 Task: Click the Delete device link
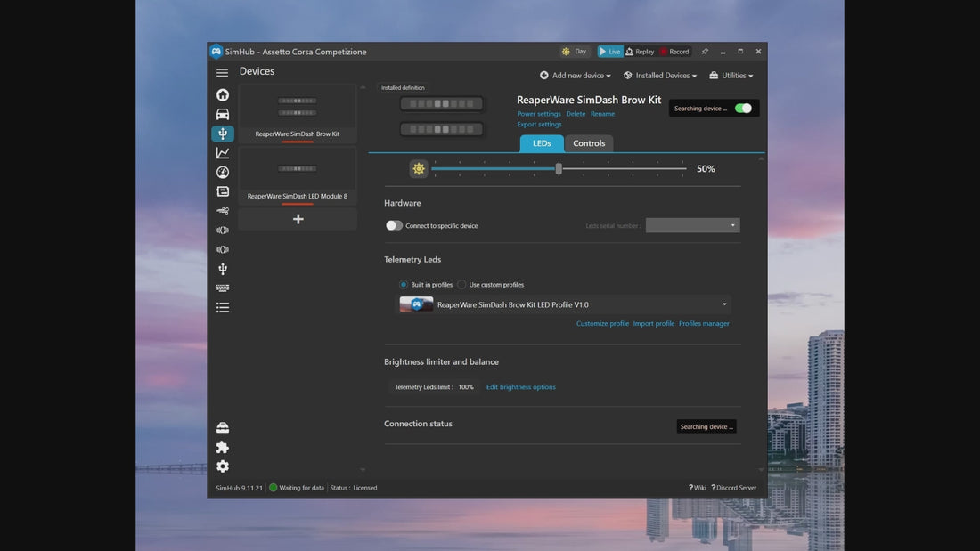coord(576,114)
